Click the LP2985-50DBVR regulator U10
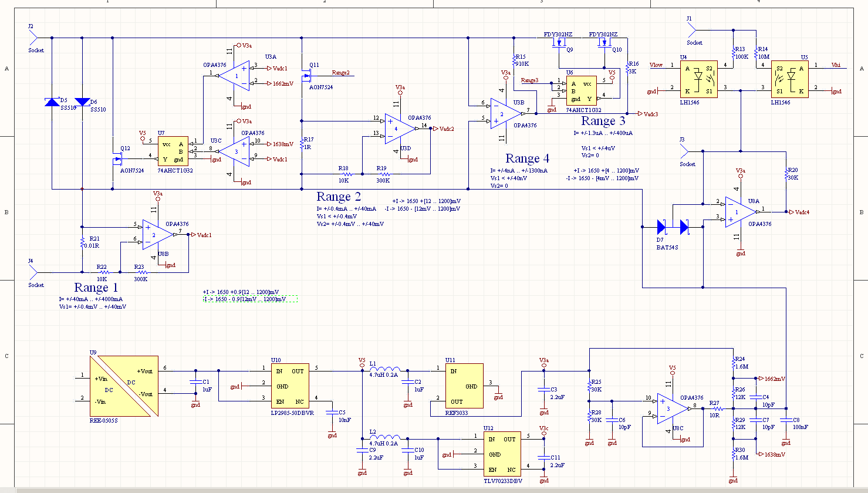 (x=290, y=386)
